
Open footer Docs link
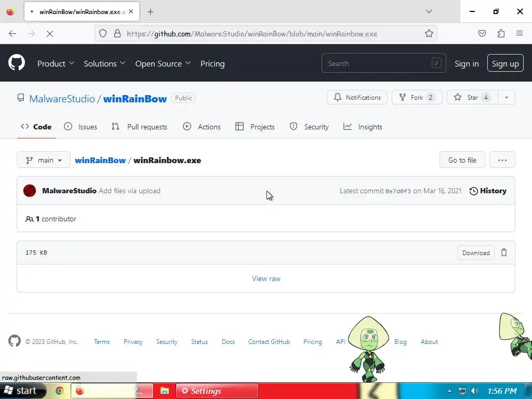(x=229, y=342)
